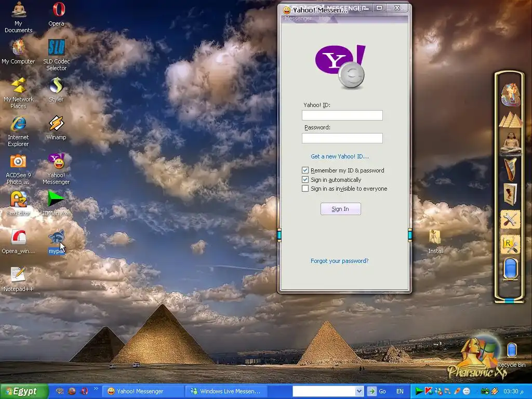The width and height of the screenshot is (532, 399).
Task: Click the Opera icon in Quick Launch
Action: click(84, 391)
